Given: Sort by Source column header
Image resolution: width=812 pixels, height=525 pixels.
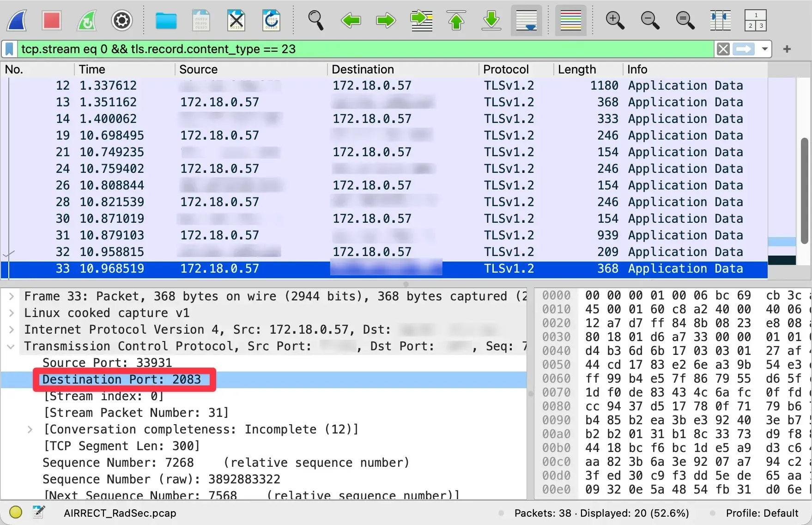Looking at the screenshot, I should click(x=251, y=69).
